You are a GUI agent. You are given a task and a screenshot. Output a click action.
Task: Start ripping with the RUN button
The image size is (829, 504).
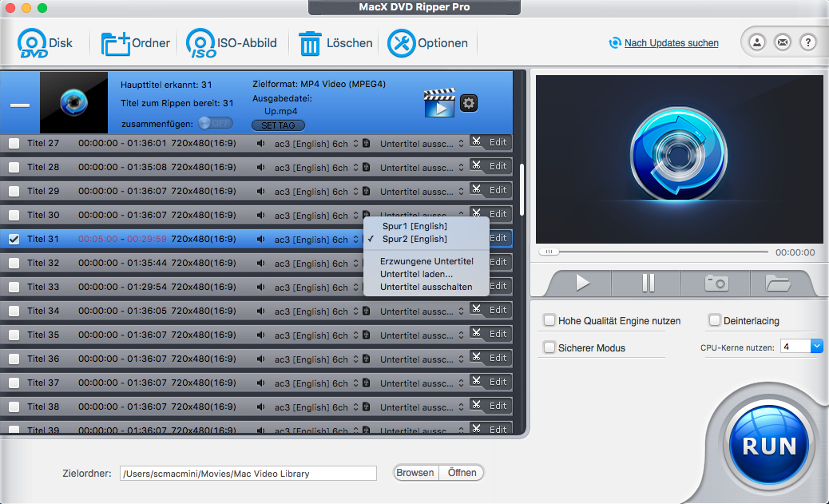pyautogui.click(x=769, y=446)
